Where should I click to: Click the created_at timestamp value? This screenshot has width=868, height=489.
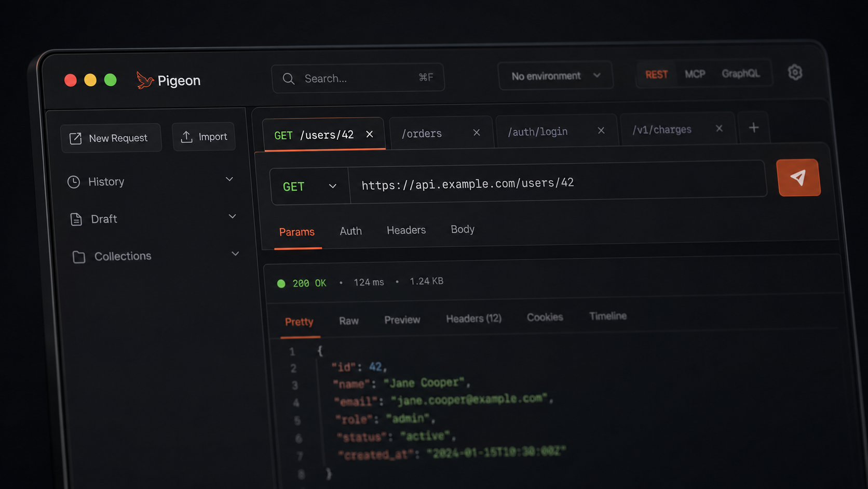(495, 452)
